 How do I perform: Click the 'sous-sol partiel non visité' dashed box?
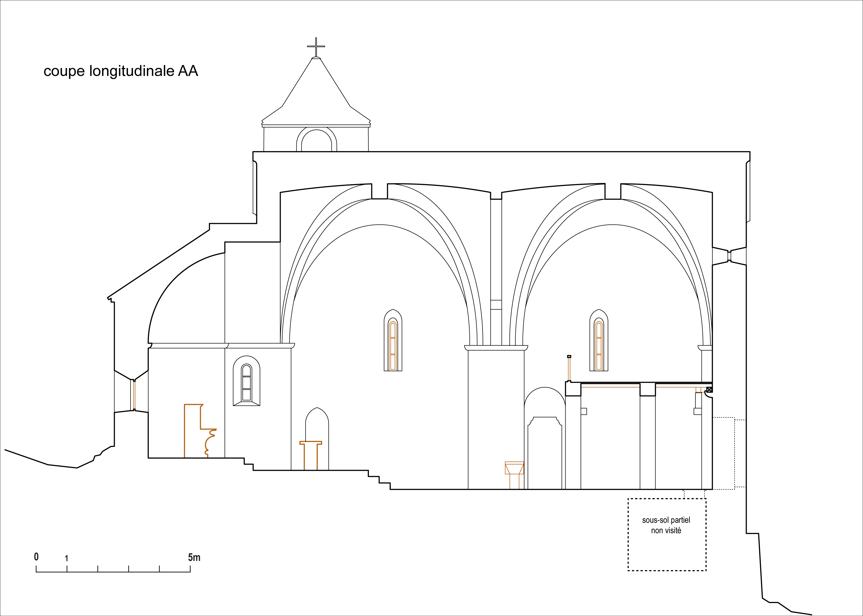(x=667, y=534)
